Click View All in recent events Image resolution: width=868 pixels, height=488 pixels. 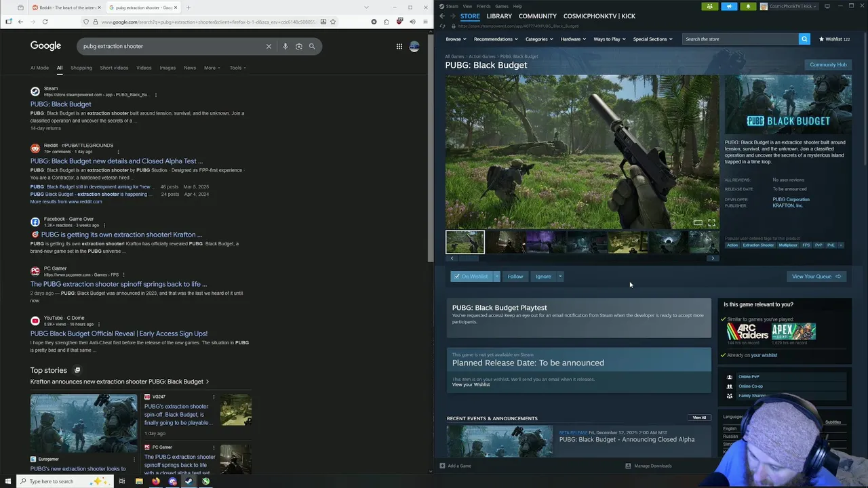(x=699, y=418)
